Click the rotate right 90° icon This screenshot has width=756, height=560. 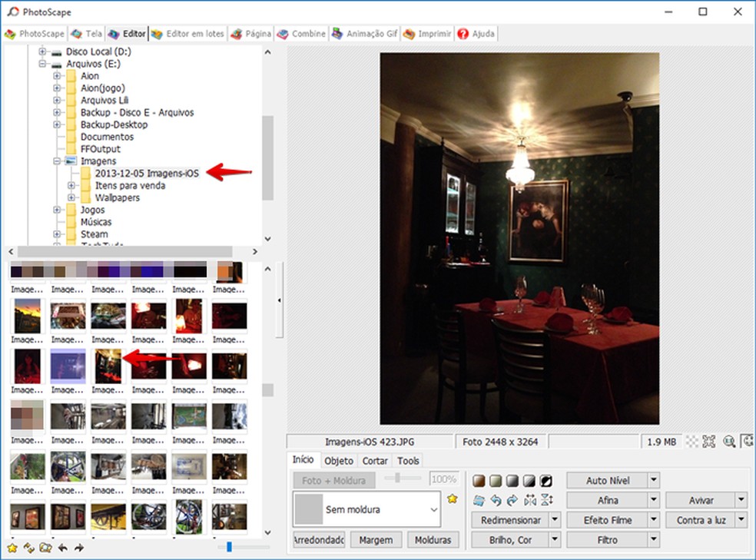(x=512, y=501)
